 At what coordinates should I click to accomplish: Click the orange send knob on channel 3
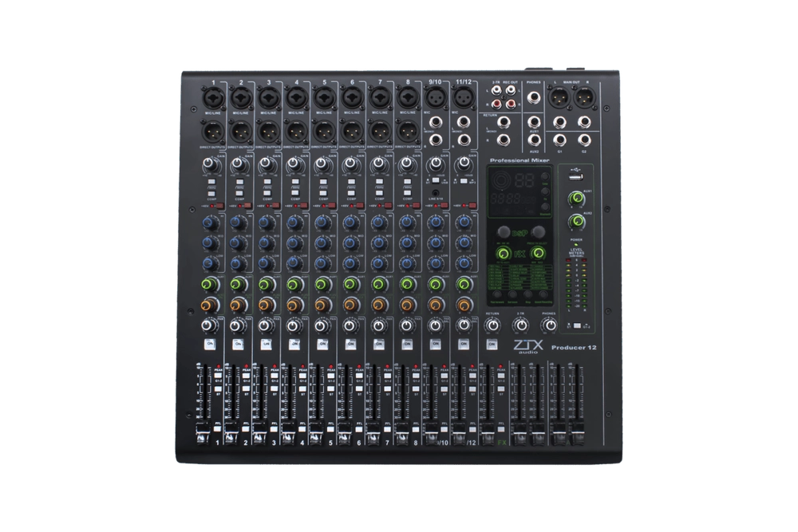pos(266,305)
